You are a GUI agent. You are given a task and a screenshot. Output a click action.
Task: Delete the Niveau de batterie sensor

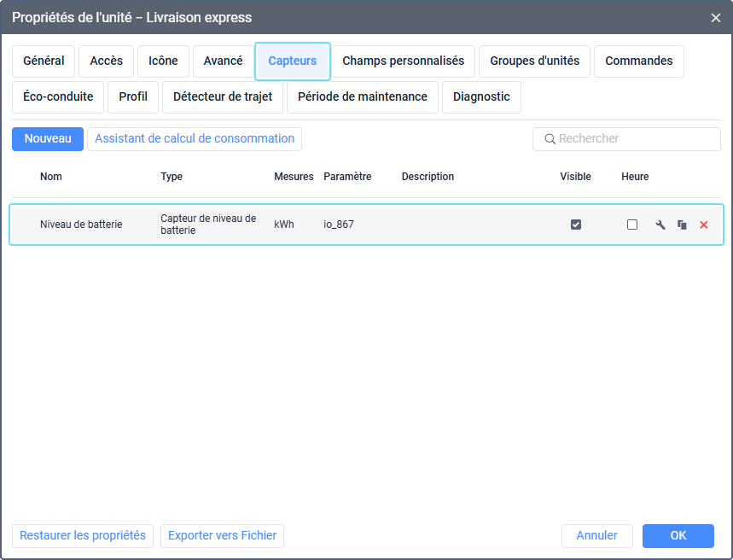703,225
